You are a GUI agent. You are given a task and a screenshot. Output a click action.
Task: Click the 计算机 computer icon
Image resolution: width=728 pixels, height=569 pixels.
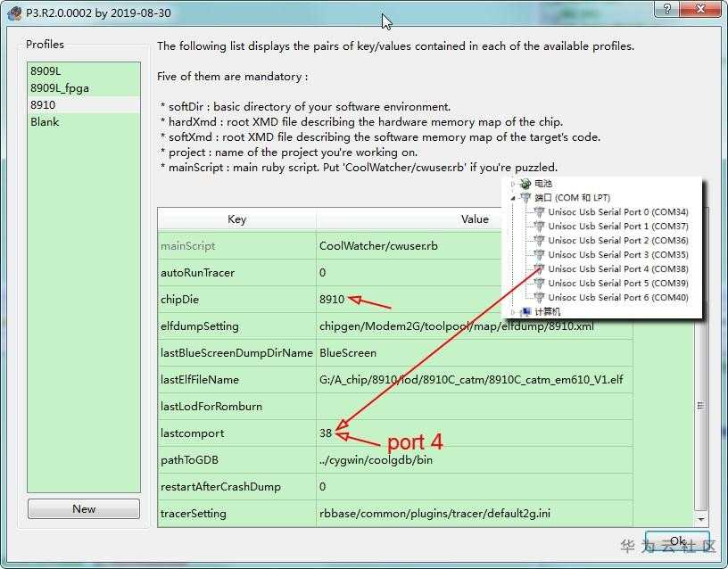click(525, 311)
